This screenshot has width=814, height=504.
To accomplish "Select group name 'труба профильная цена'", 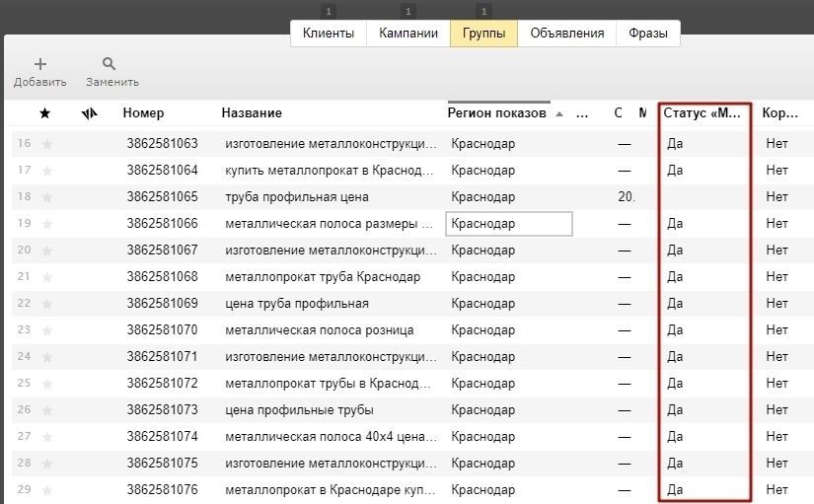I will [297, 197].
